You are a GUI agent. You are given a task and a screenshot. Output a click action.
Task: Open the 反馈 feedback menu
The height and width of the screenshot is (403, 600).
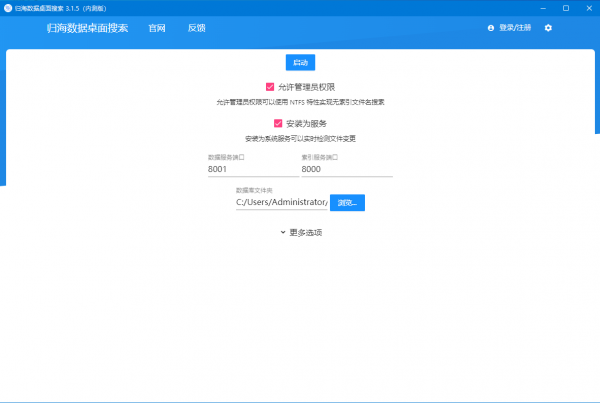197,28
